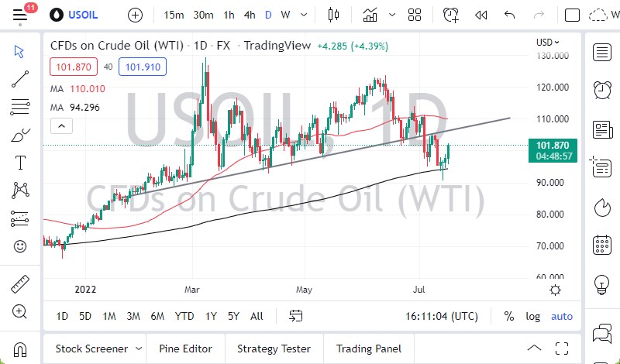This screenshot has width=620, height=364.
Task: Expand the Stock Screener dropdown arrow
Action: (x=139, y=349)
